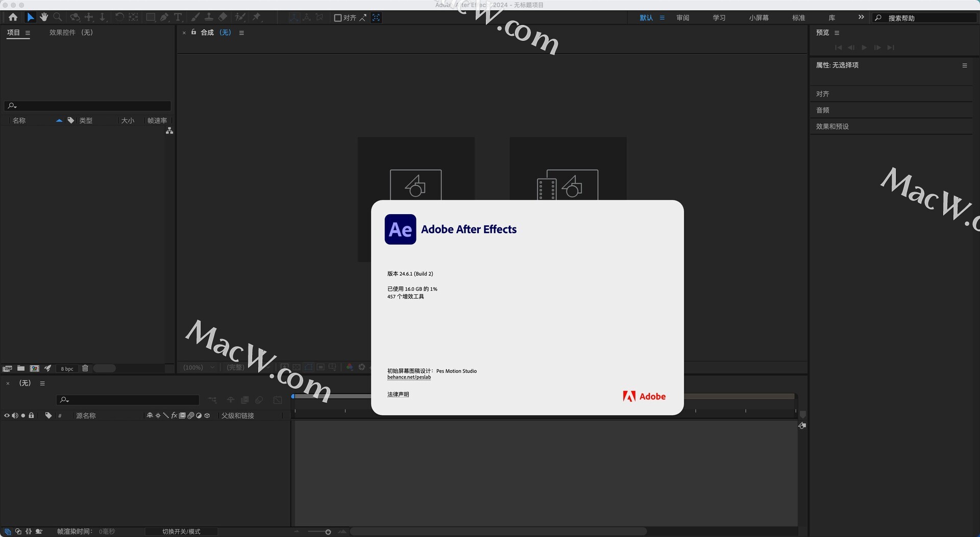Viewport: 980px width, 537px height.
Task: Click the Project panel search field
Action: pos(88,106)
